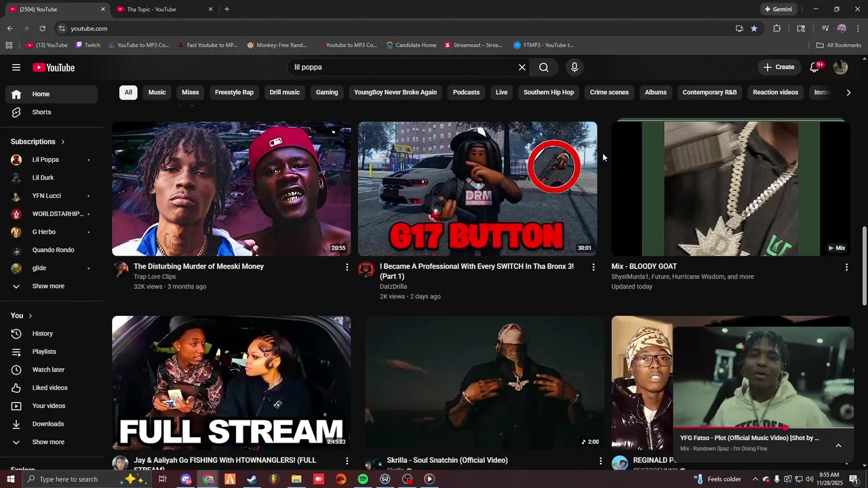Open the YouTube hamburger guide menu
The image size is (868, 488).
tap(16, 67)
